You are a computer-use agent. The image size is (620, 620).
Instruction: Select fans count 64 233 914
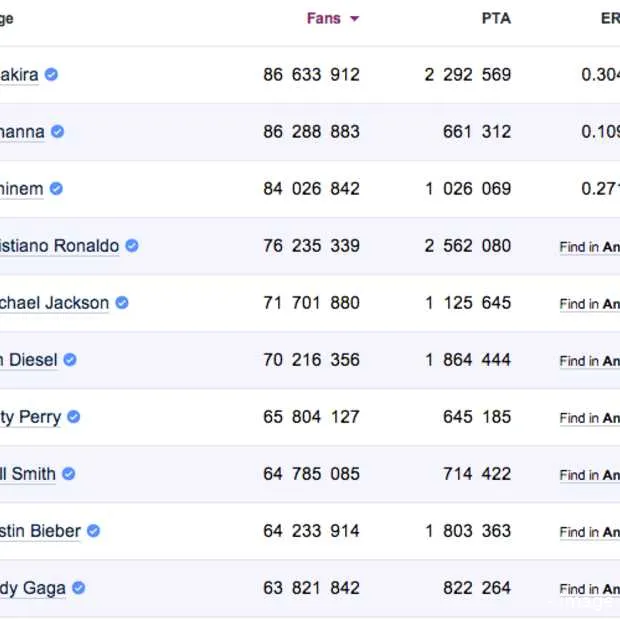(x=312, y=531)
